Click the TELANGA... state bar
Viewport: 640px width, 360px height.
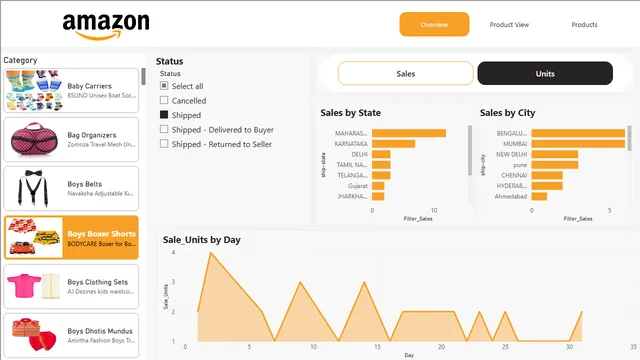(381, 175)
